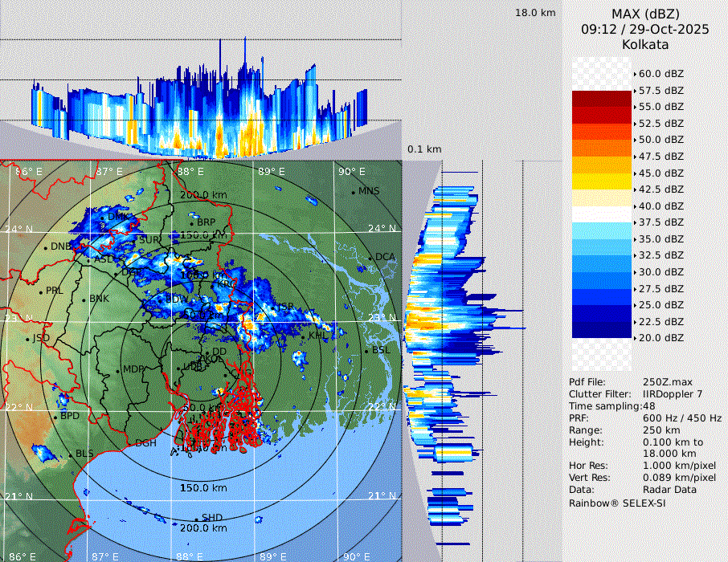Pick the white swatch above 37.5 dBZ
This screenshot has height=562, width=728.
602,214
